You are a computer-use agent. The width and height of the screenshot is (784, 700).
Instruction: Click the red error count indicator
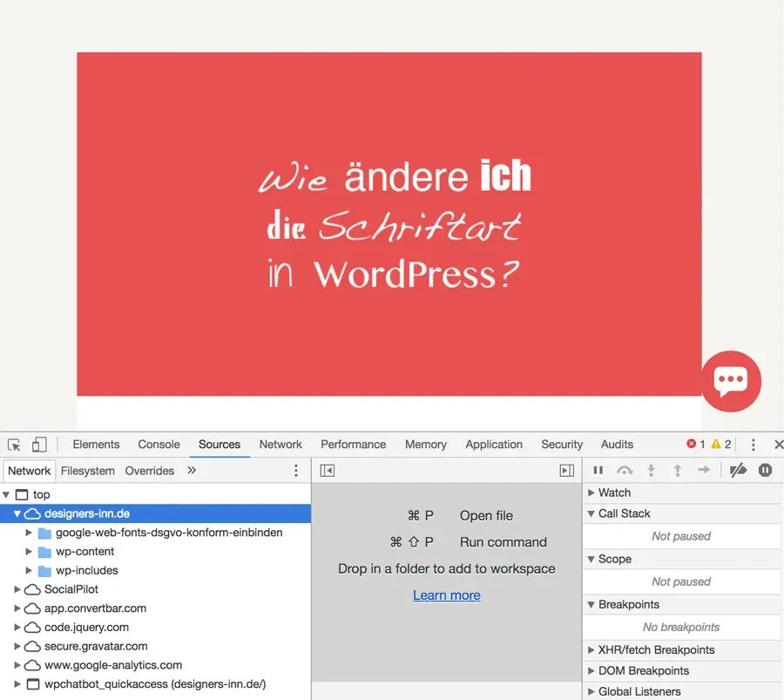click(695, 445)
